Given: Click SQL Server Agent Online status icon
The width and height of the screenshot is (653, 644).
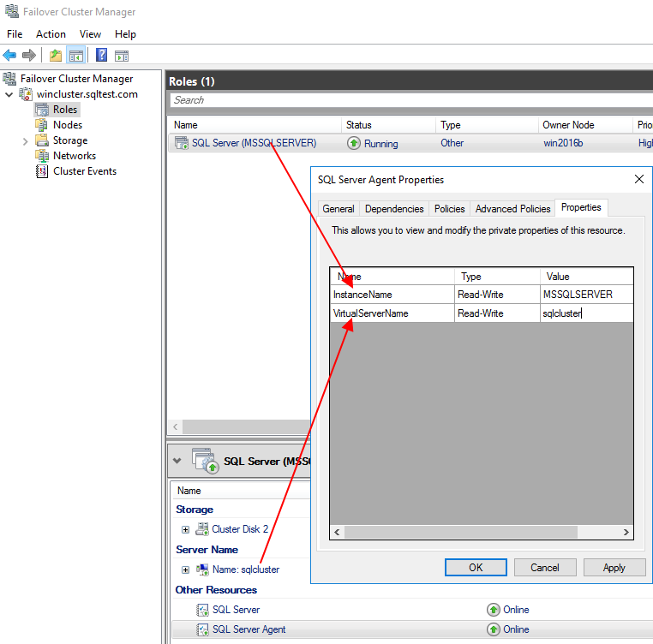Looking at the screenshot, I should (493, 629).
